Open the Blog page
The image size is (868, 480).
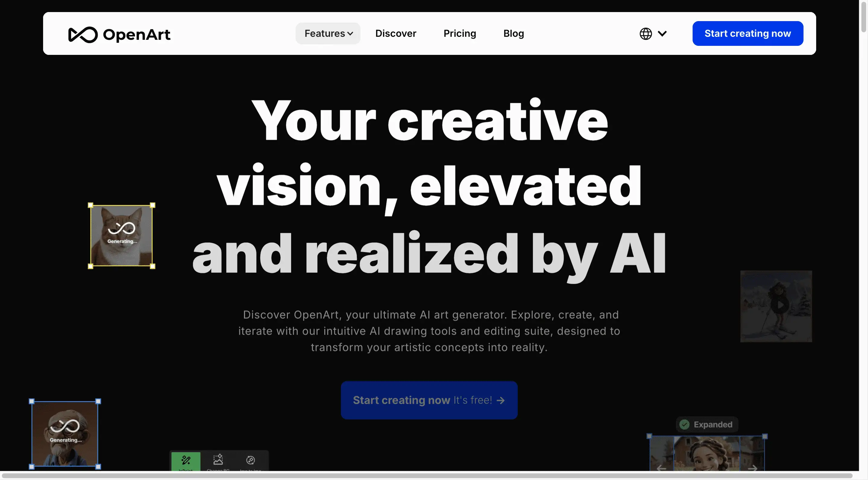pos(513,33)
